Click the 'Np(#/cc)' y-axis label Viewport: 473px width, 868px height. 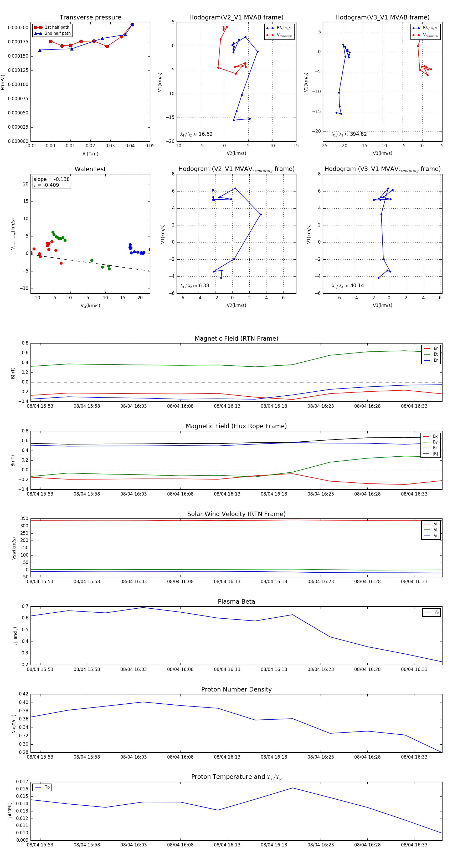(14, 724)
